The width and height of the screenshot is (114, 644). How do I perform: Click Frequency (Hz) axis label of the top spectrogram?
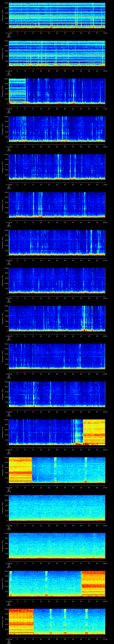pos(3,16)
